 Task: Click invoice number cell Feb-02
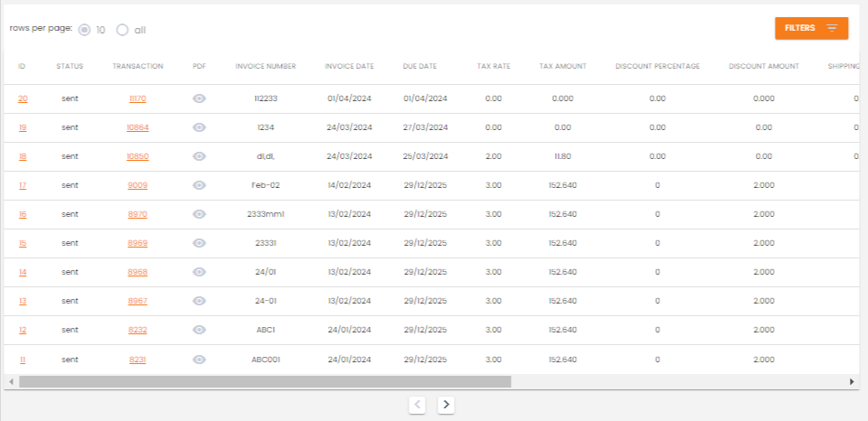(266, 185)
